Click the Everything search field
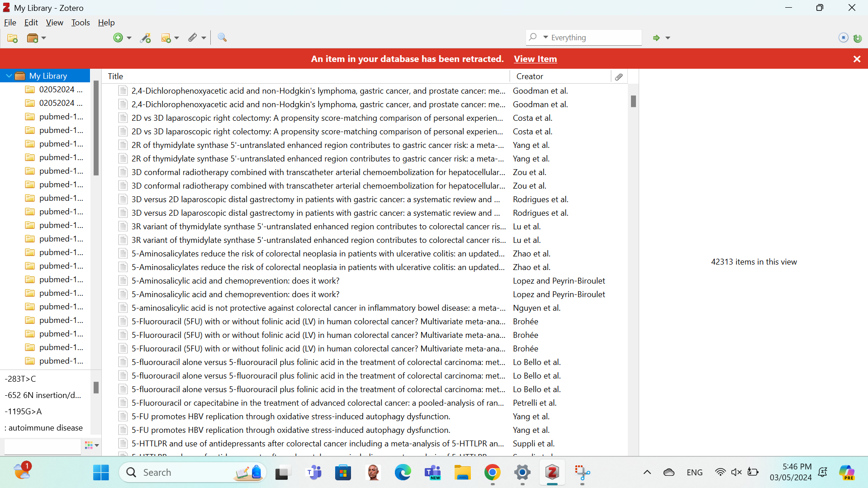Screen dimensions: 868x488 (583, 38)
